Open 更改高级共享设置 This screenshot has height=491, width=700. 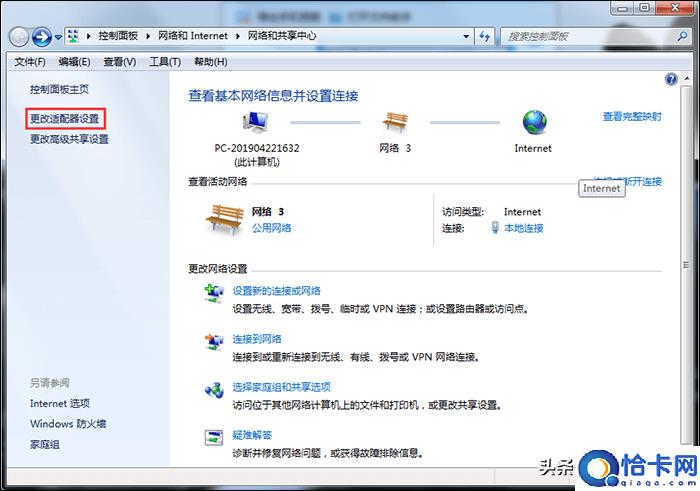pyautogui.click(x=69, y=139)
